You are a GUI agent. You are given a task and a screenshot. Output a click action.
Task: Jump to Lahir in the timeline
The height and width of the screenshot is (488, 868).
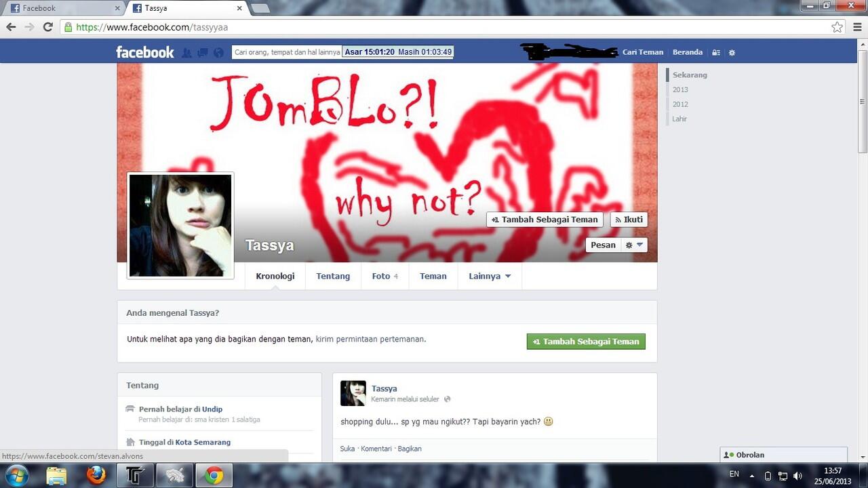679,119
